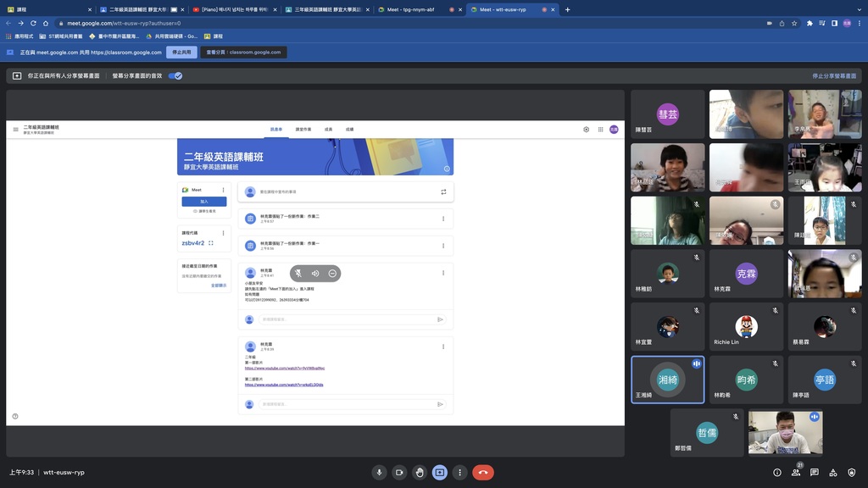868x488 pixels.
Task: Click the purple account avatar in Classroom
Action: (x=614, y=130)
